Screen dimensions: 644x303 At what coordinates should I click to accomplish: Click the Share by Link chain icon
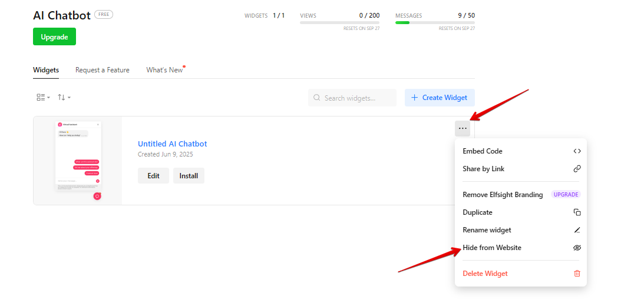pos(577,168)
